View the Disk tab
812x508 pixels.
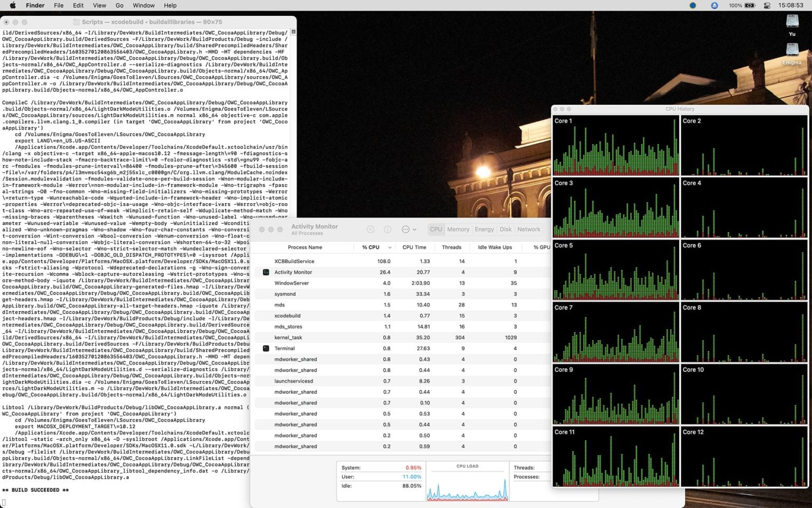pyautogui.click(x=505, y=229)
